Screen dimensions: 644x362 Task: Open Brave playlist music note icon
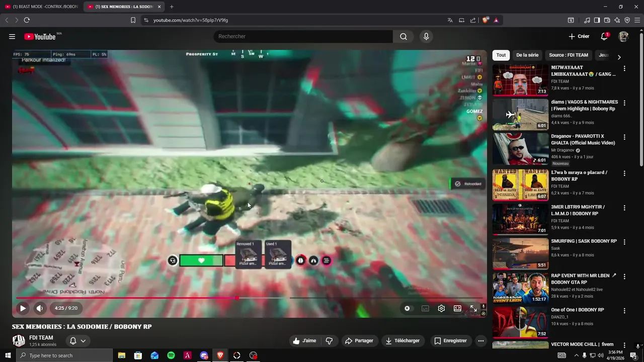pyautogui.click(x=587, y=20)
